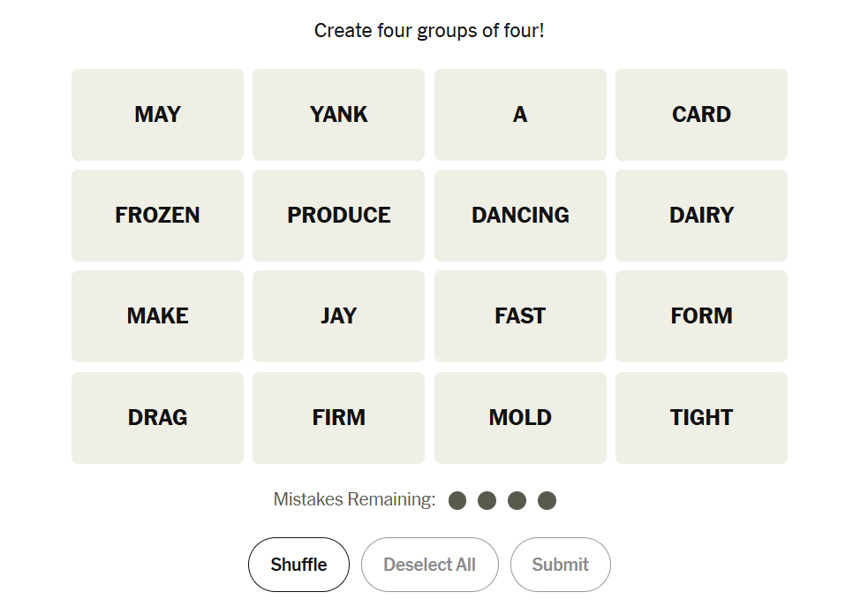
Task: Pick the CARD tile
Action: (701, 115)
